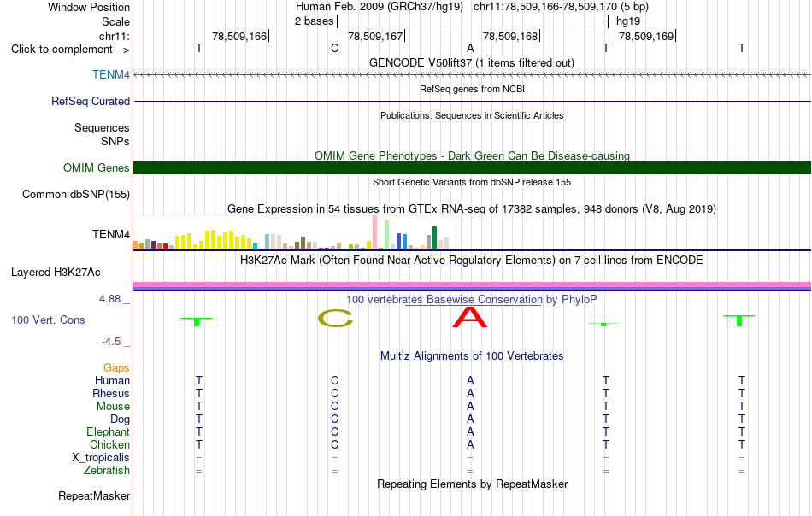812x516 pixels.
Task: Open the GTEx Gene Expression track title
Action: [472, 209]
